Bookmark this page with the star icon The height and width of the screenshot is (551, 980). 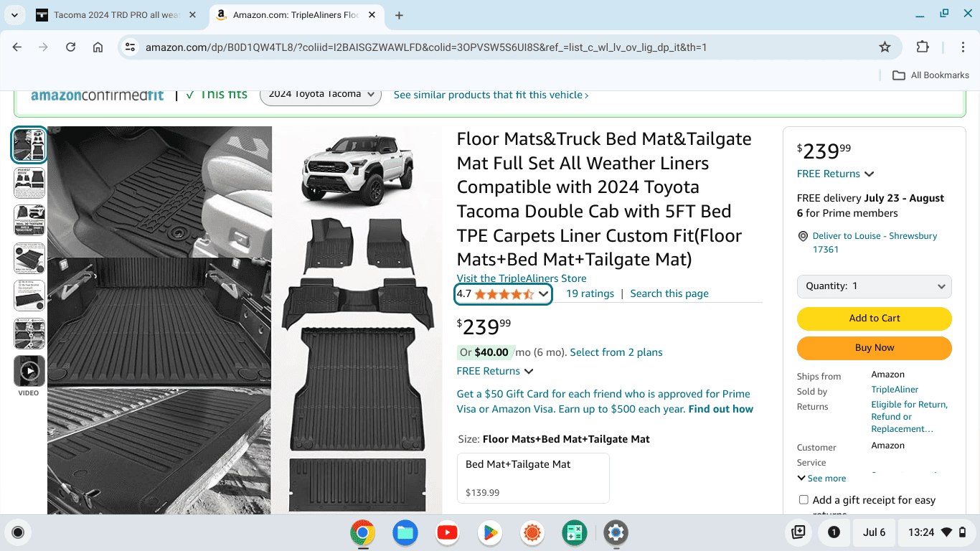(885, 47)
